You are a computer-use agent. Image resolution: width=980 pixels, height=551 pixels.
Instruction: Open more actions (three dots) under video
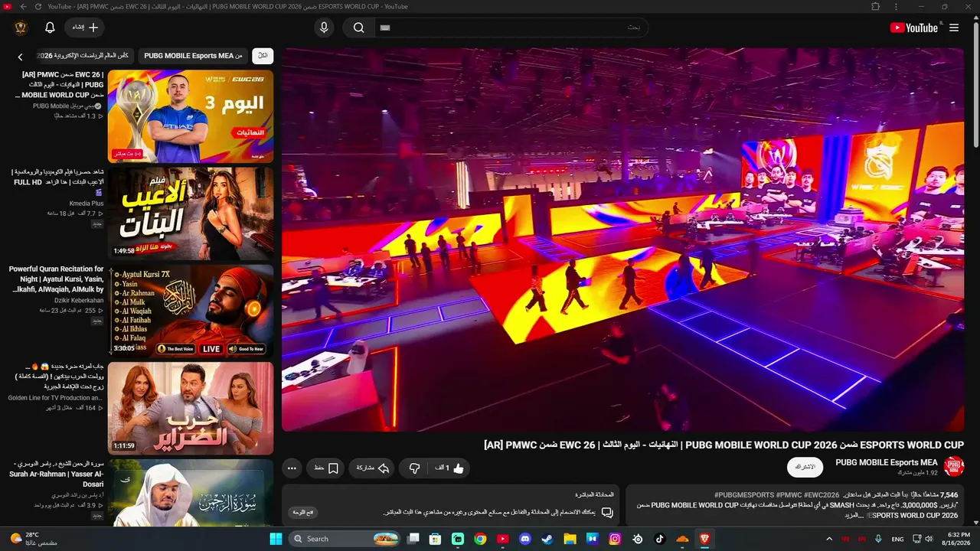[x=291, y=468]
